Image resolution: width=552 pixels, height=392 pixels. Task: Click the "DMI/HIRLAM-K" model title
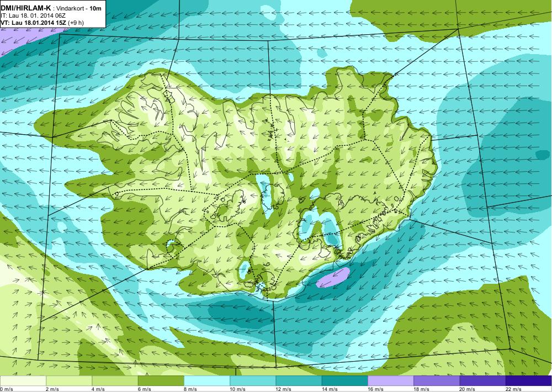pos(25,8)
